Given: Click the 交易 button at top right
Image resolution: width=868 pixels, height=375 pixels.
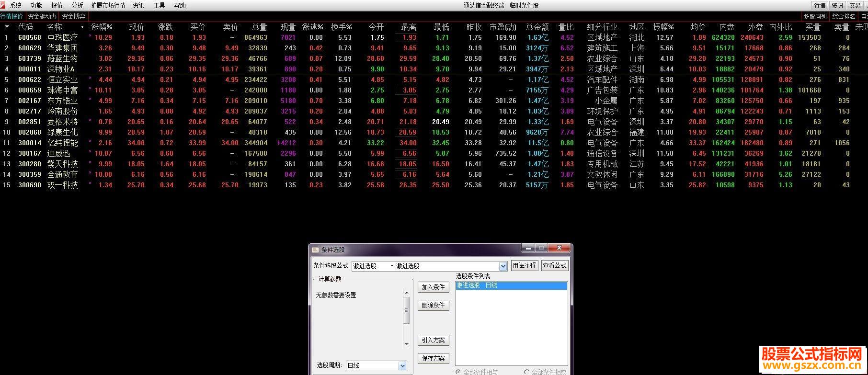Looking at the screenshot, I should [x=855, y=5].
